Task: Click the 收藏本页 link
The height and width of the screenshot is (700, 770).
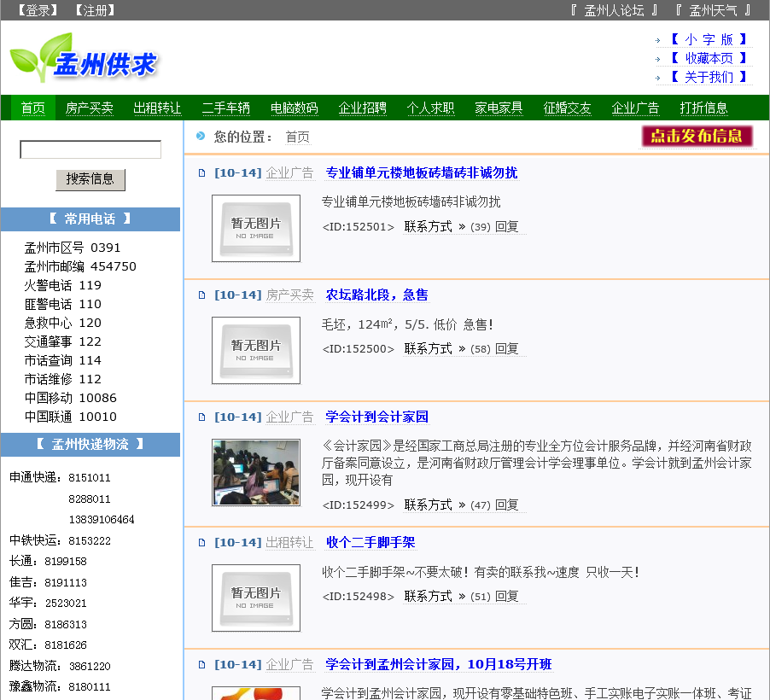Action: coord(709,58)
